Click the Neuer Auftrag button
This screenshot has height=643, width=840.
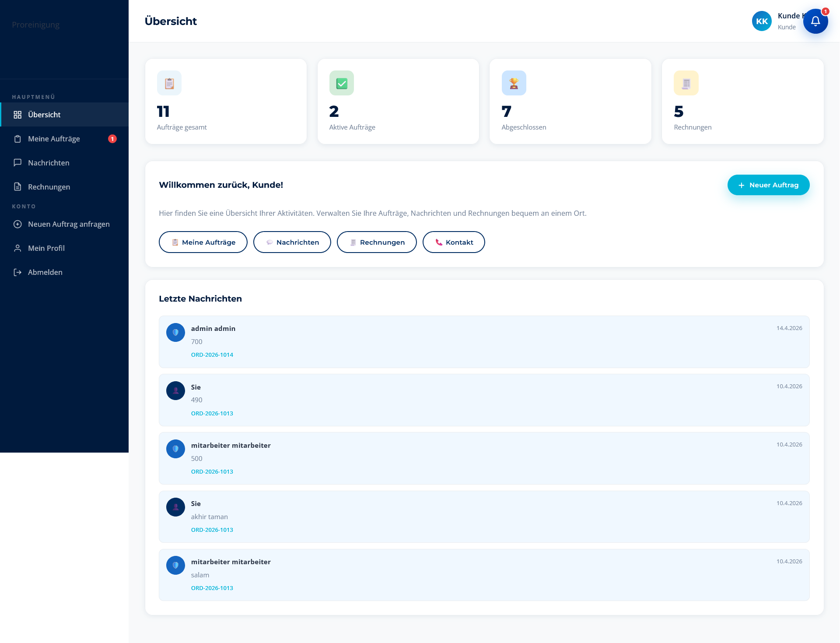click(768, 185)
